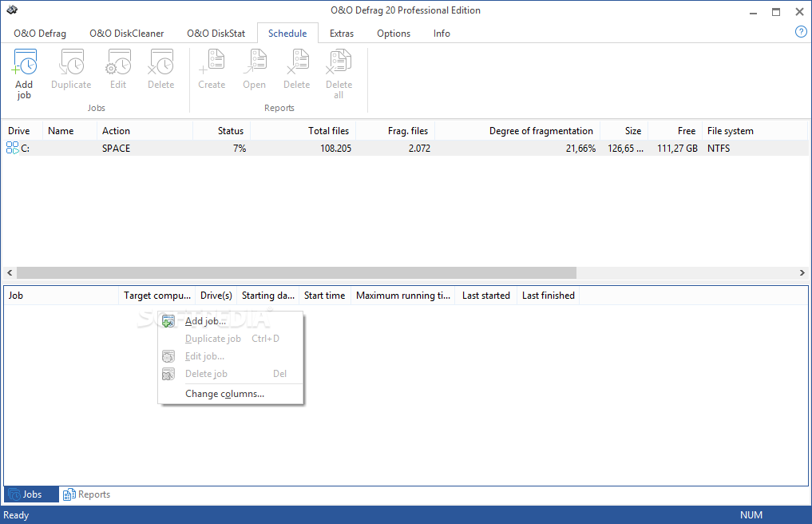The image size is (812, 524).
Task: Minimize the O&O Defrag window
Action: pos(754,12)
